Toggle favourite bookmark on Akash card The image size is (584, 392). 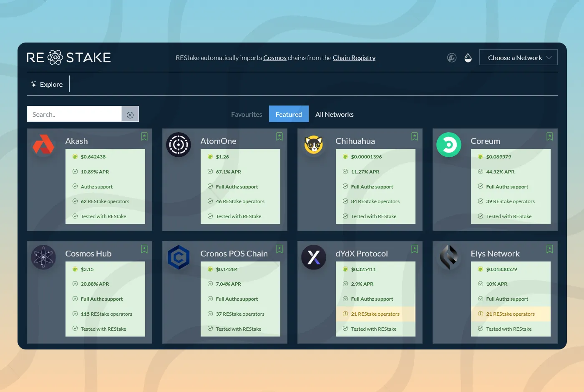[x=144, y=136]
